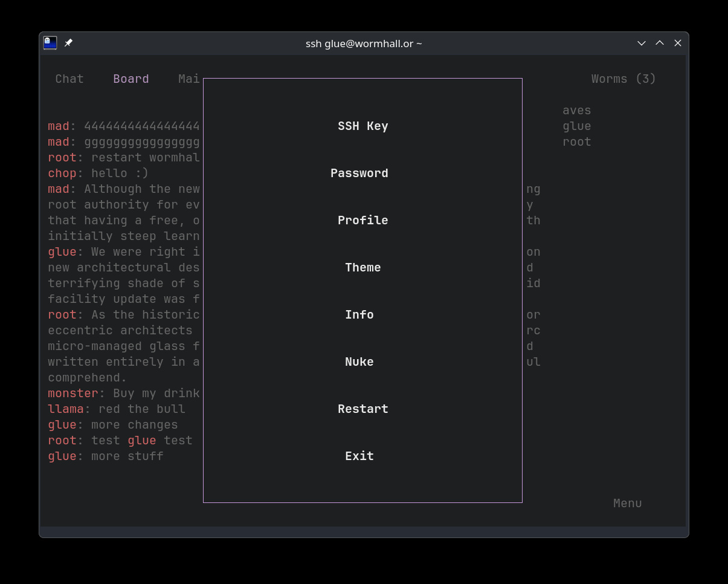Select user aves in the Worms list

click(576, 110)
